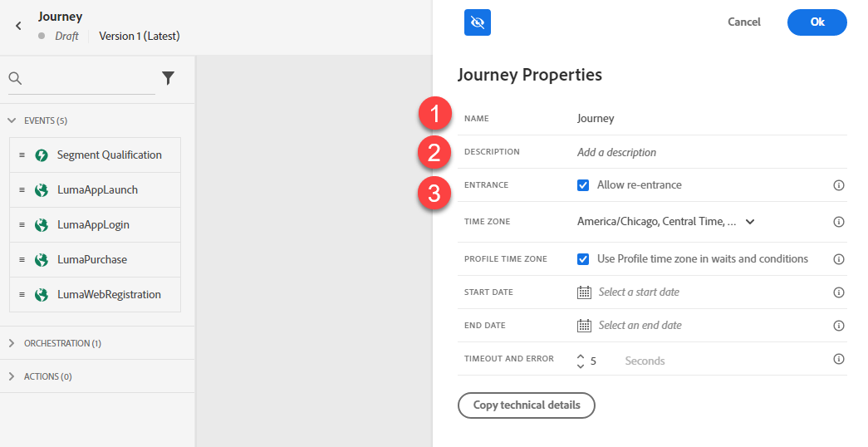
Task: Expand the Orchestration section
Action: click(x=12, y=343)
